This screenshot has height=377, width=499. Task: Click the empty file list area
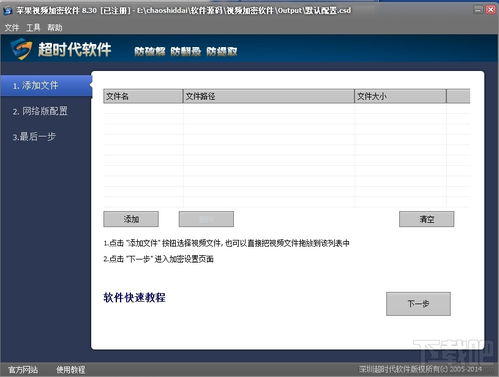[x=287, y=155]
